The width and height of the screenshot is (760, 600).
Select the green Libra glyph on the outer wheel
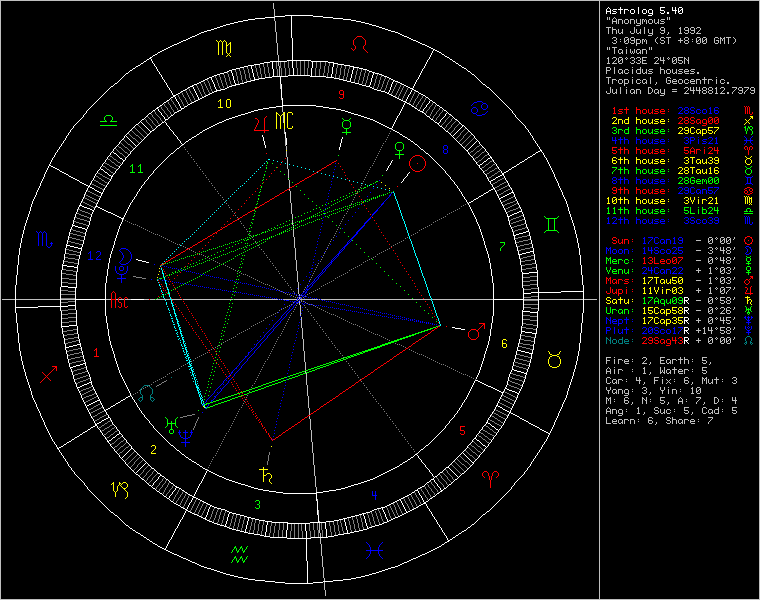tap(109, 120)
